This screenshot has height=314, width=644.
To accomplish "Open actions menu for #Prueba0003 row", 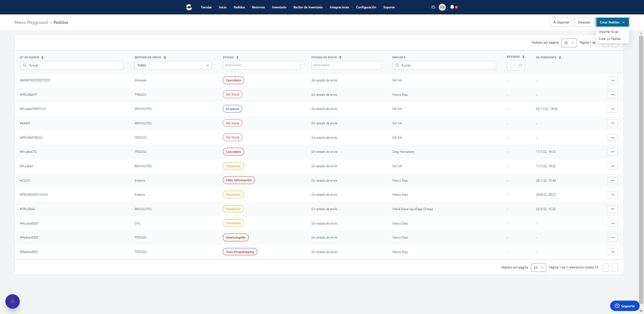I will click(612, 223).
